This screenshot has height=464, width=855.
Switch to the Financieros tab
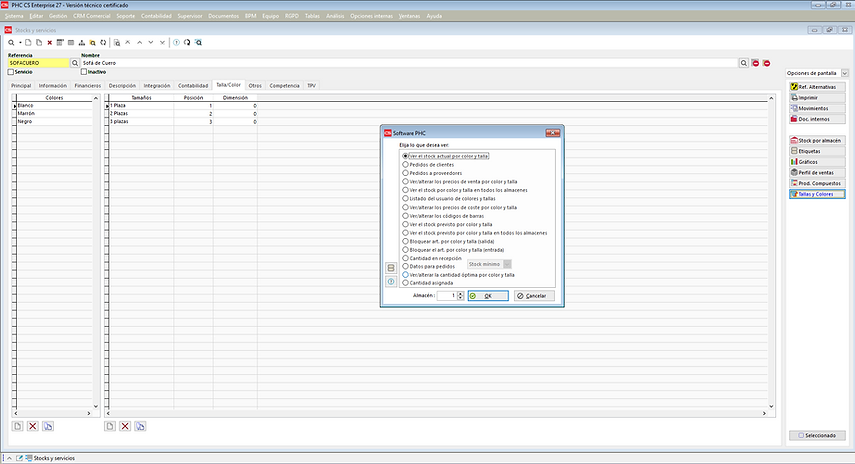(88, 86)
